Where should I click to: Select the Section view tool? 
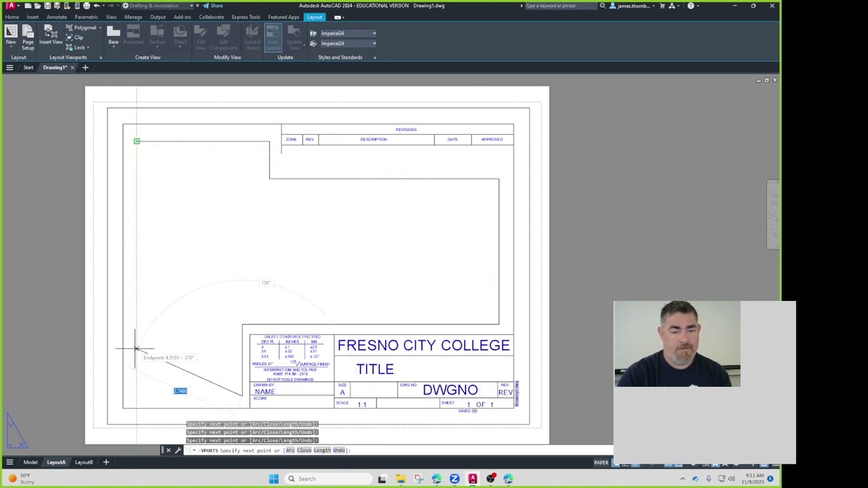pos(157,35)
